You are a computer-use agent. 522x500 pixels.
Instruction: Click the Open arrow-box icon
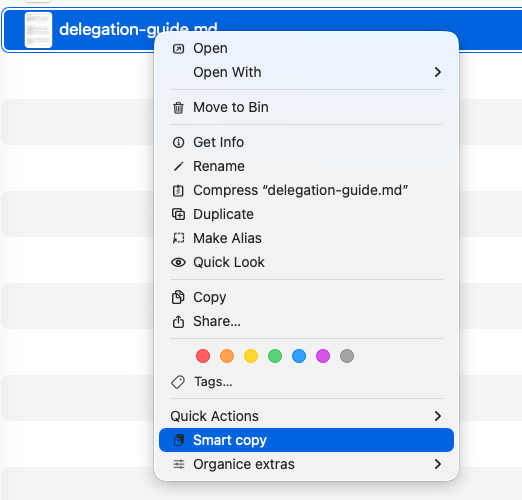click(178, 49)
